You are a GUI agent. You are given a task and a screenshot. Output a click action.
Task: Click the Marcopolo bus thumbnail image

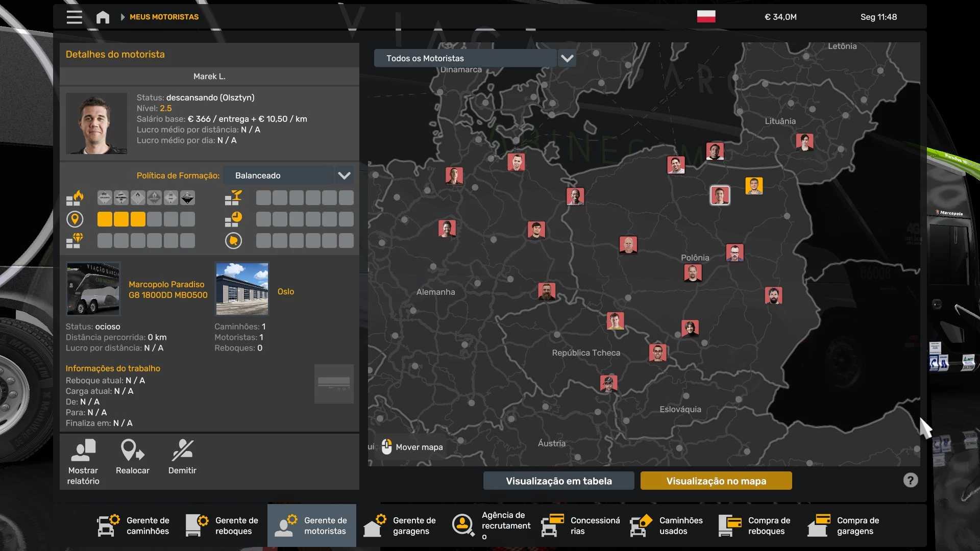point(93,289)
